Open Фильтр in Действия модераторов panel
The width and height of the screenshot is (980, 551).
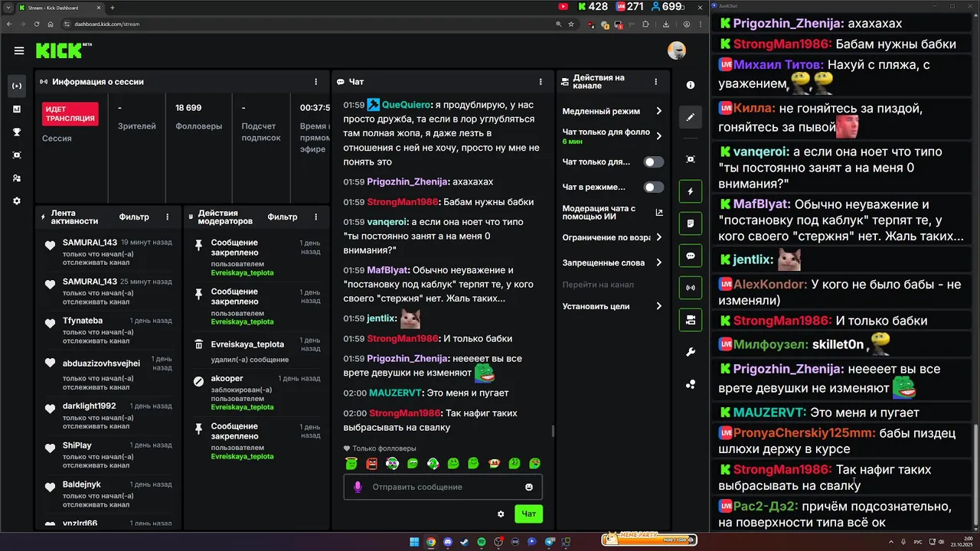click(283, 217)
